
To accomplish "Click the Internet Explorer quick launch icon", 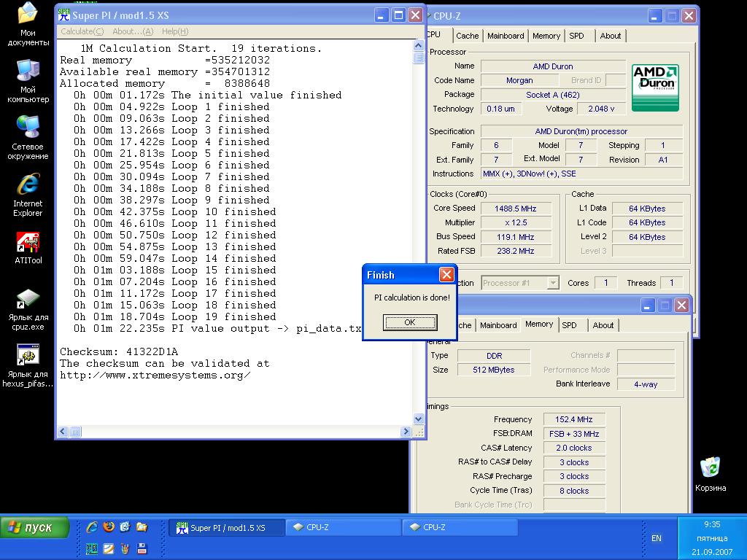I will pos(92,527).
